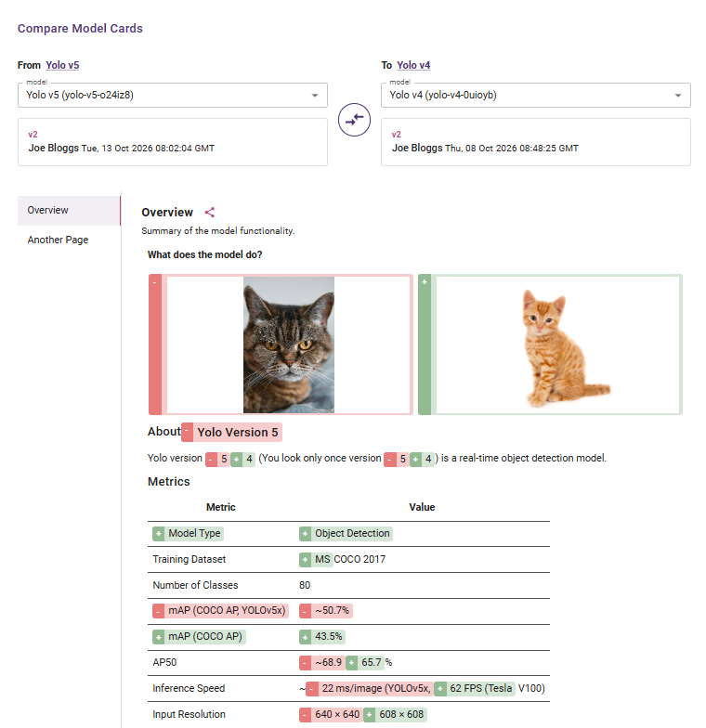This screenshot has width=706, height=728.
Task: Click 'Inference Speed' metric cell
Action: [189, 689]
